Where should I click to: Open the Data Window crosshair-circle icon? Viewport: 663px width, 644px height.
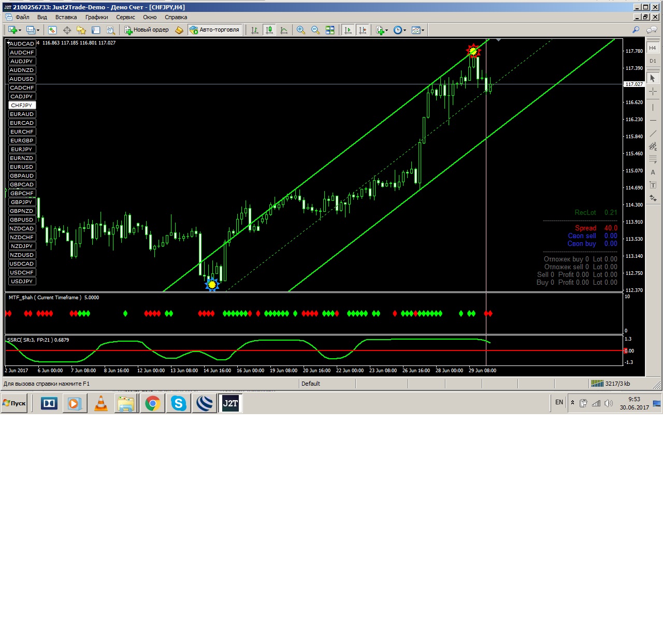(67, 30)
